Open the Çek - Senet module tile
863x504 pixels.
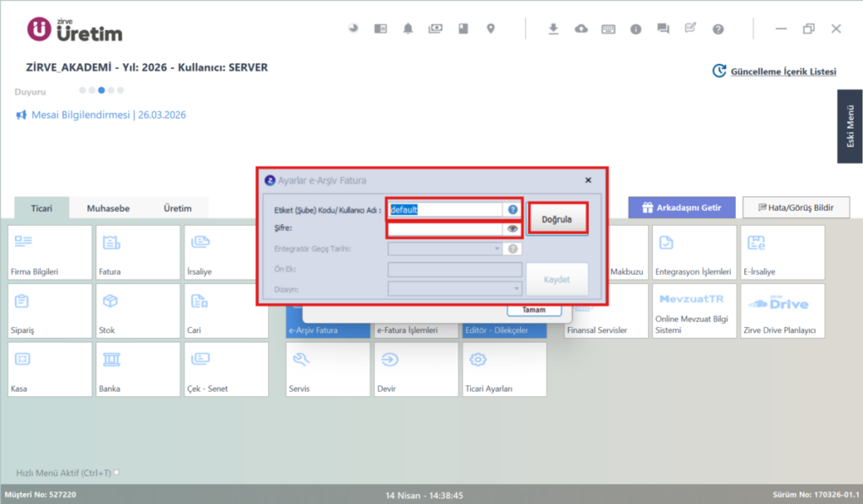click(226, 369)
